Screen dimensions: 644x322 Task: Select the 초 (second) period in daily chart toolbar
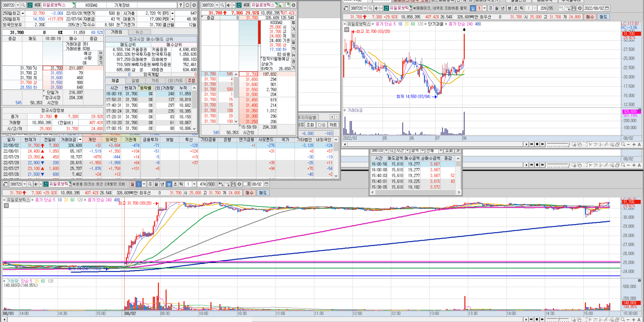coord(516,8)
